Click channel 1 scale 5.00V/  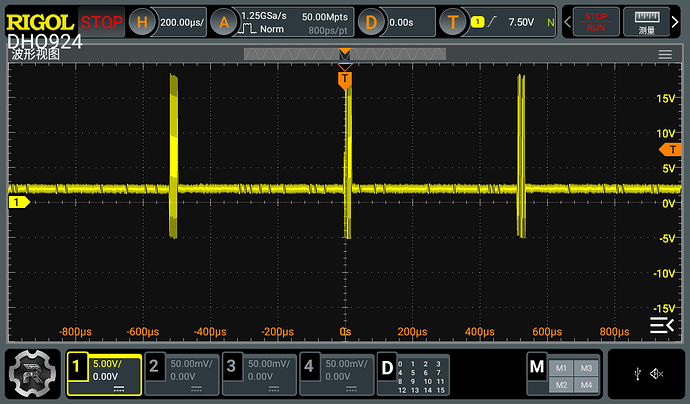pos(107,364)
